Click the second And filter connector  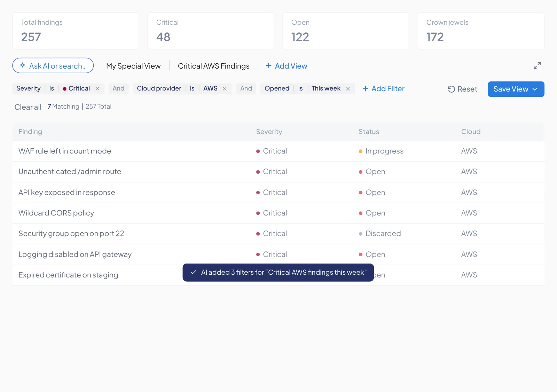click(x=246, y=88)
